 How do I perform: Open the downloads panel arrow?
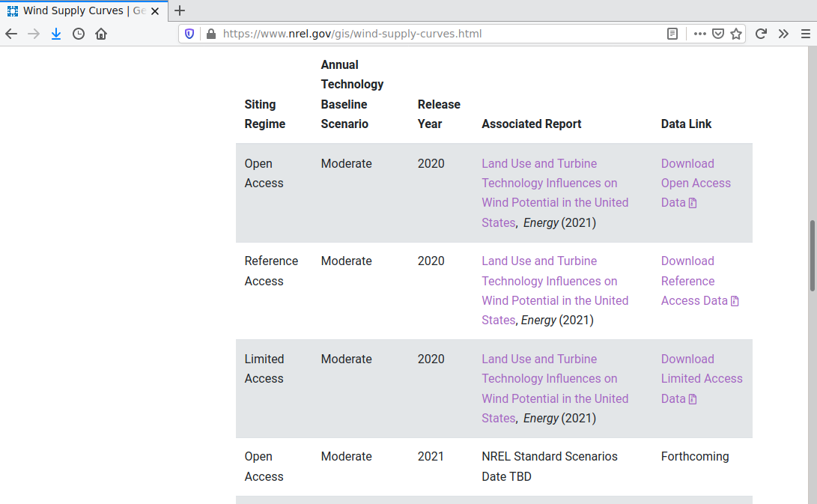[x=56, y=34]
